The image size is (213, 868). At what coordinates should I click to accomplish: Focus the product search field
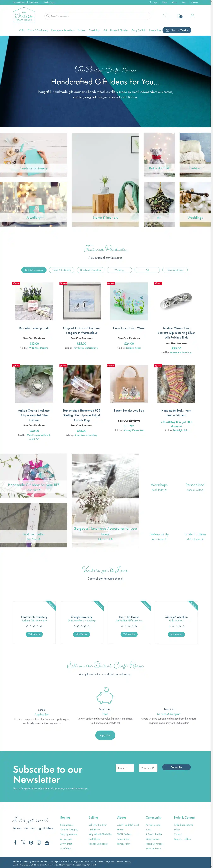point(98,16)
